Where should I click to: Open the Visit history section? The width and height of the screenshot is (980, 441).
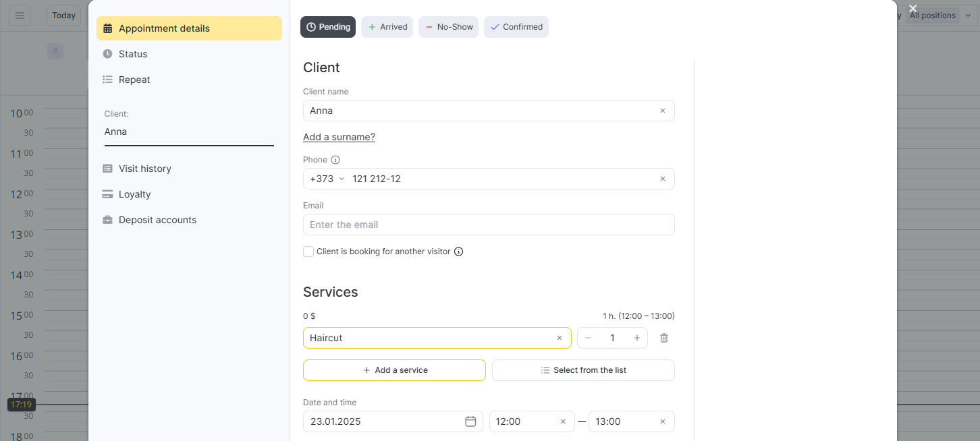coord(144,169)
